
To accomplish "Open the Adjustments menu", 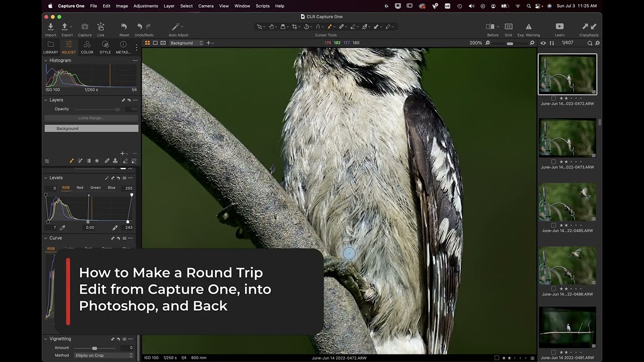I will [x=145, y=6].
